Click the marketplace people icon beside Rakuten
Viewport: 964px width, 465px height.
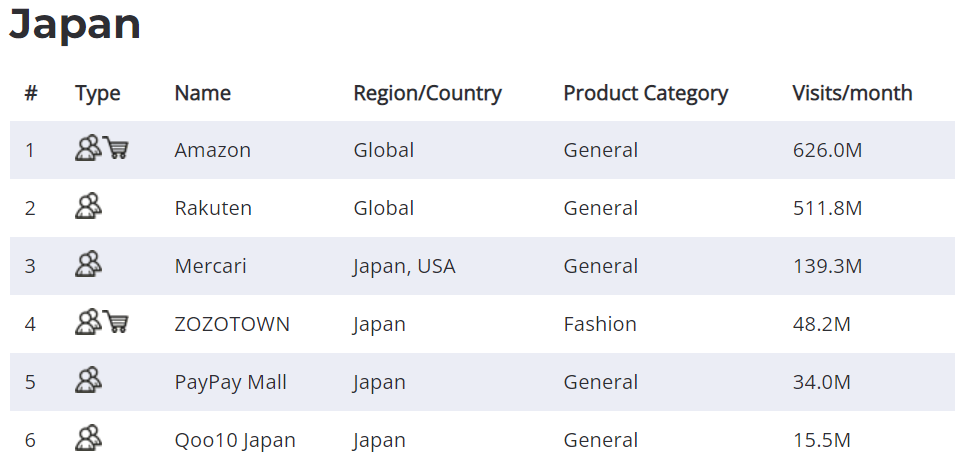tap(89, 206)
